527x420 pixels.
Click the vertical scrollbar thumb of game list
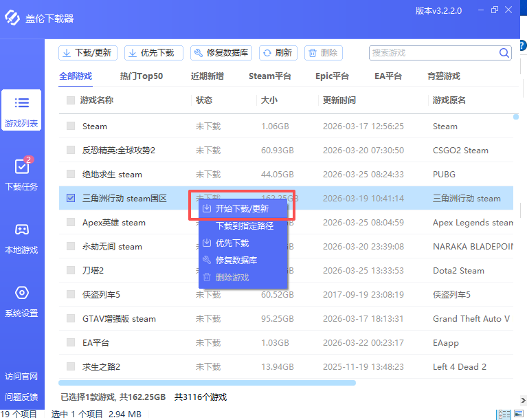(x=516, y=117)
